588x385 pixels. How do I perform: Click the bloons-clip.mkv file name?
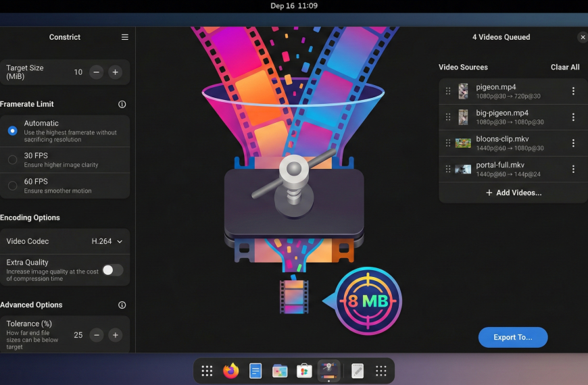pos(502,138)
